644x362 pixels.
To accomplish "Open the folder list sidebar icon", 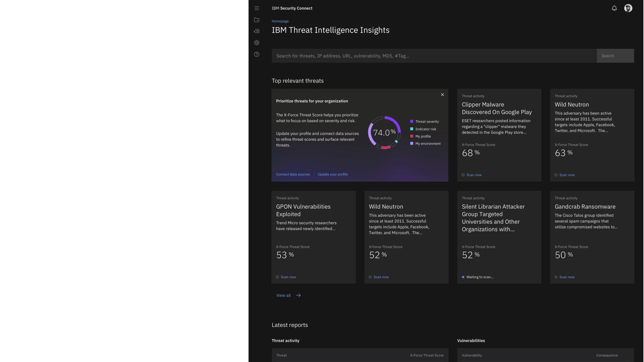I will pyautogui.click(x=257, y=20).
